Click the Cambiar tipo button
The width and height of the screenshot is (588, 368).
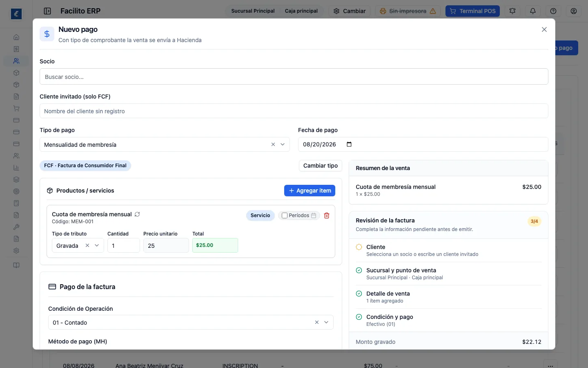click(321, 166)
